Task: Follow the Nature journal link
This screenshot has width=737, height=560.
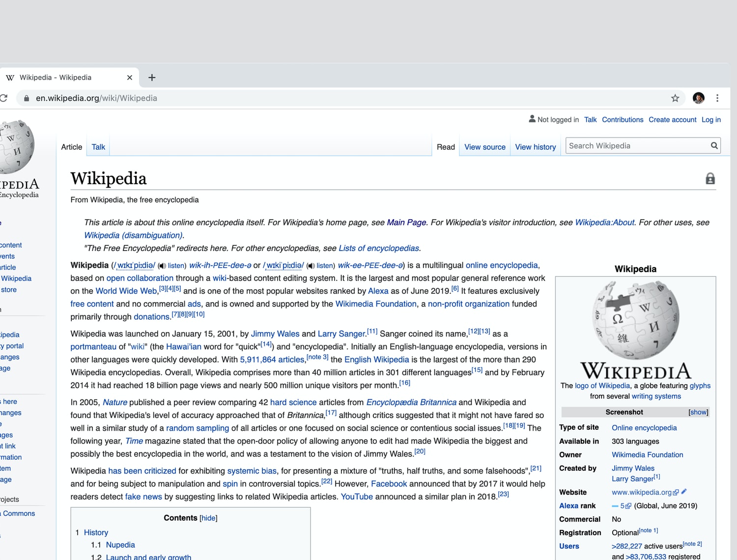Action: click(x=115, y=402)
